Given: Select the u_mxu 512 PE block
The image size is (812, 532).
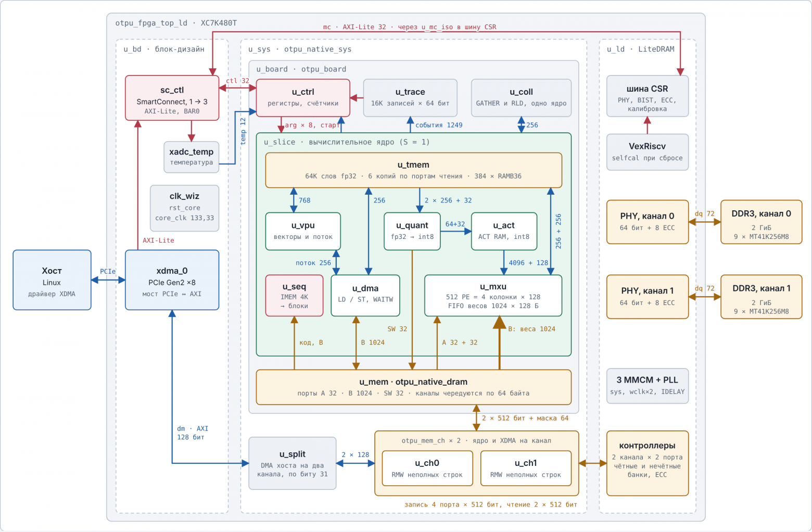Looking at the screenshot, I should click(493, 296).
